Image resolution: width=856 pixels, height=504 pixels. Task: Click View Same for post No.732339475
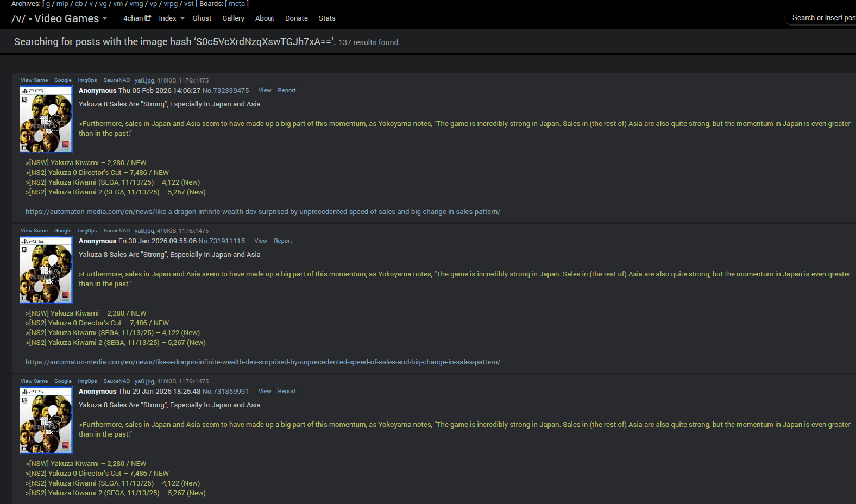pos(34,80)
